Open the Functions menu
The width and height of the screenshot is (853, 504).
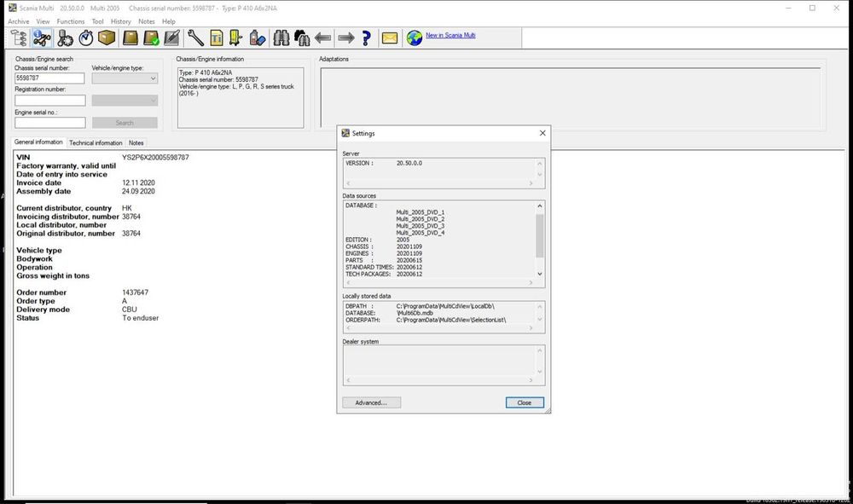[x=71, y=22]
